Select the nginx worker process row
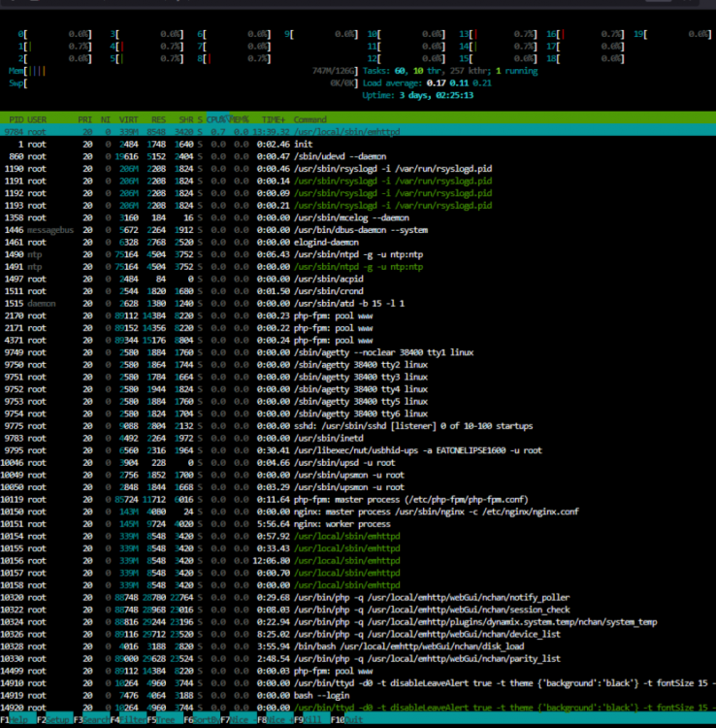 coord(358,524)
